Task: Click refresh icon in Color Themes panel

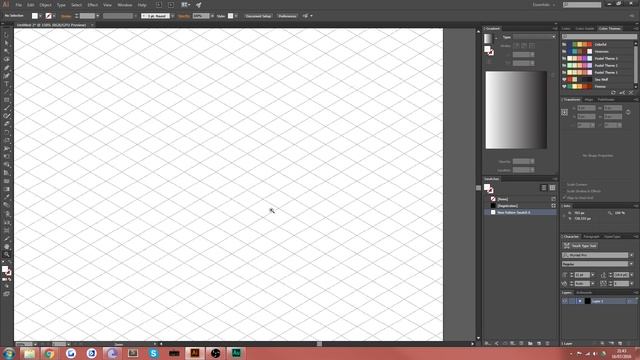Action: point(613,93)
